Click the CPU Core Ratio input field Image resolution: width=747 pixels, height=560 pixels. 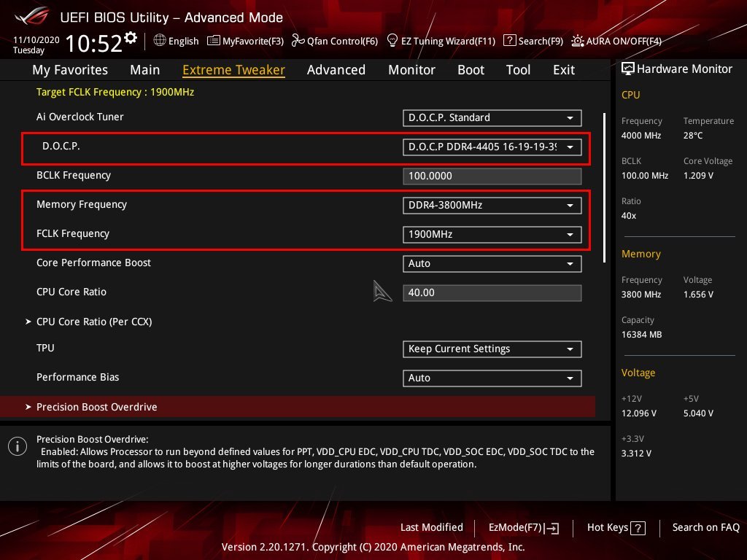492,292
